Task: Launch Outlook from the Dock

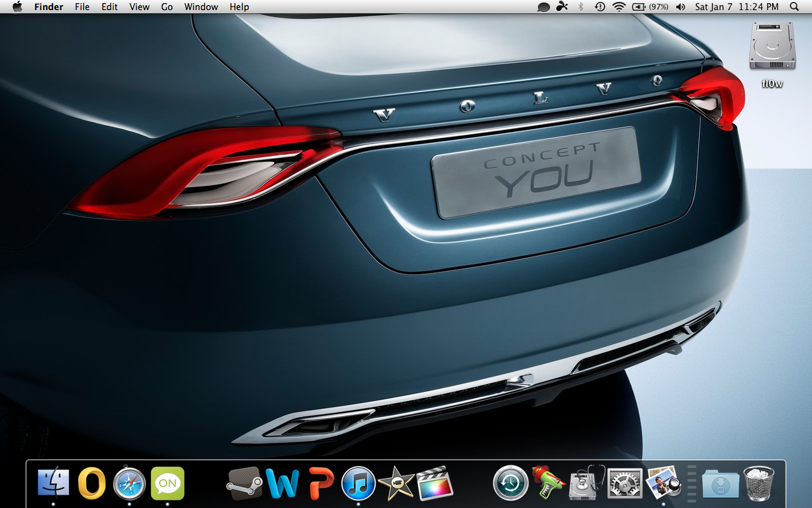Action: click(91, 483)
